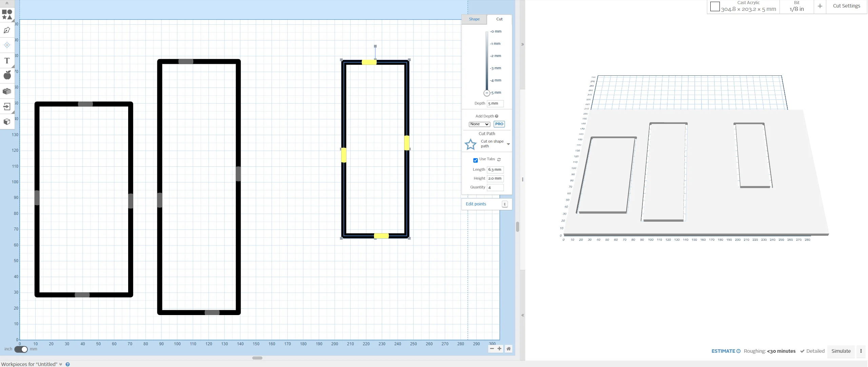The width and height of the screenshot is (868, 367).
Task: Add another bit with plus button
Action: tap(820, 6)
